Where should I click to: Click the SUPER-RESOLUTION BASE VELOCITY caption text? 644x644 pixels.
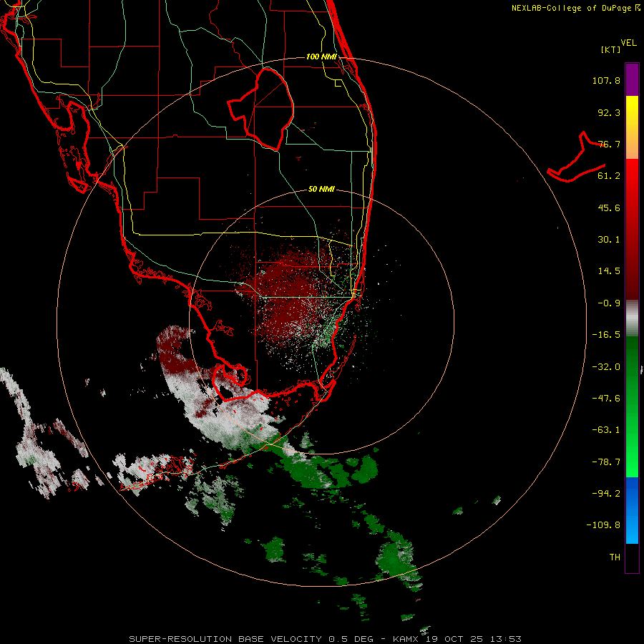pyautogui.click(x=225, y=639)
